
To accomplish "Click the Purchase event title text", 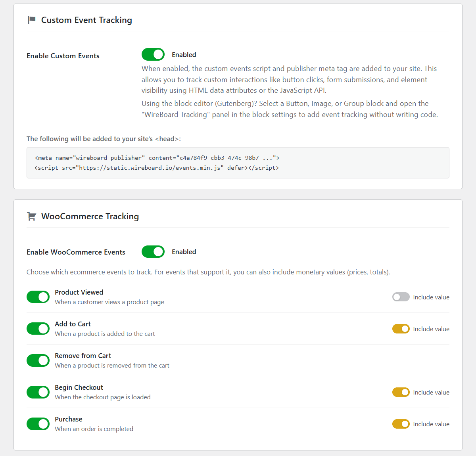I will coord(69,419).
